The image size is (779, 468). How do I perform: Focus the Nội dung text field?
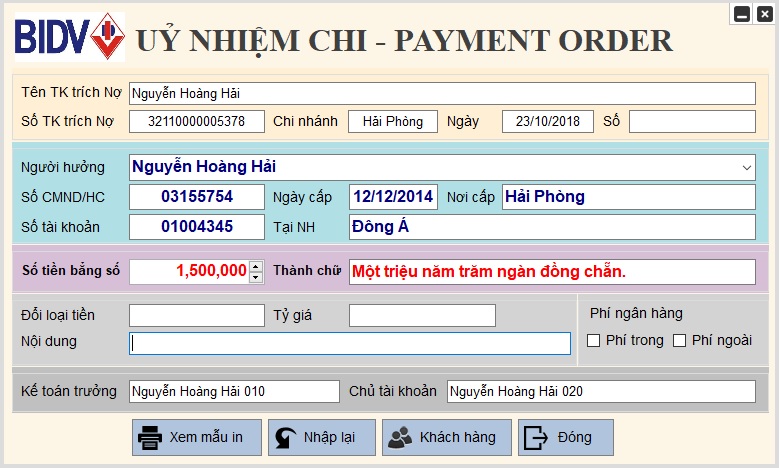[350, 343]
